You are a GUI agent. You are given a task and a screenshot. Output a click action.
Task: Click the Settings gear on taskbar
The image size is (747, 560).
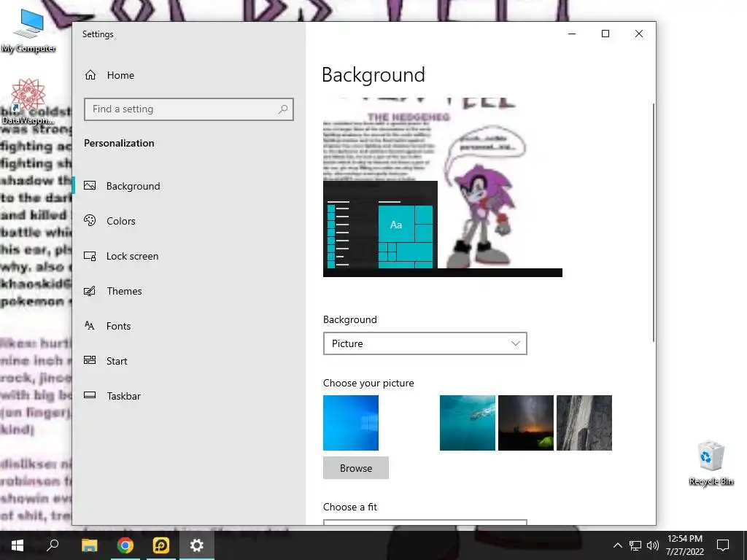197,545
